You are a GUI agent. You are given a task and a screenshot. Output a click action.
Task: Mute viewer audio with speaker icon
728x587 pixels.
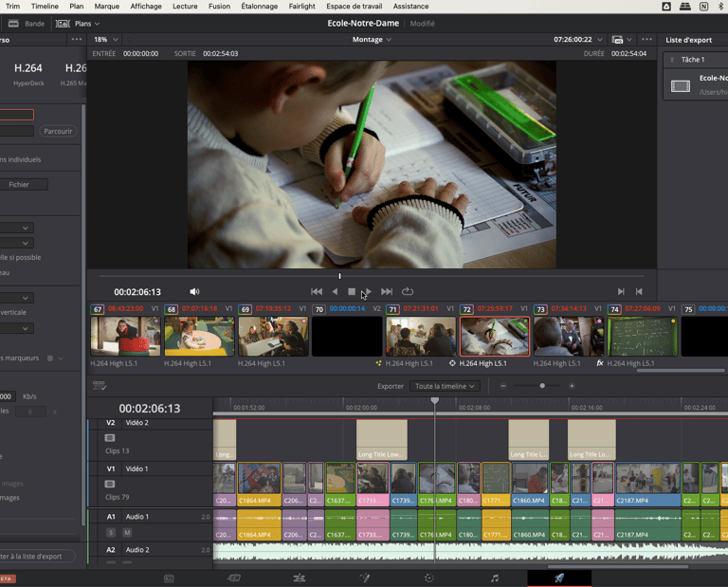194,292
